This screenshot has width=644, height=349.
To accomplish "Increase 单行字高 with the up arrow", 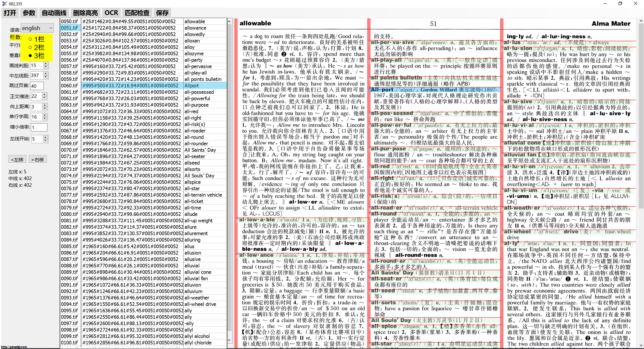I will (x=45, y=115).
